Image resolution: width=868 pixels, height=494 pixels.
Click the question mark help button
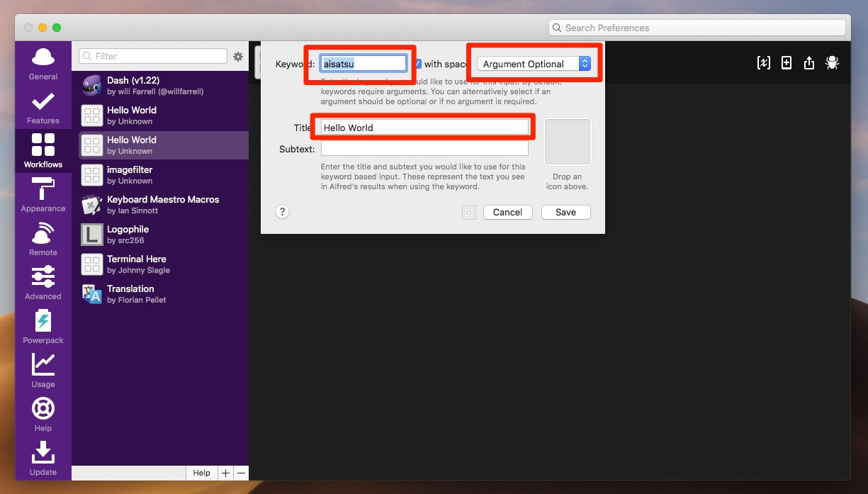click(x=282, y=212)
